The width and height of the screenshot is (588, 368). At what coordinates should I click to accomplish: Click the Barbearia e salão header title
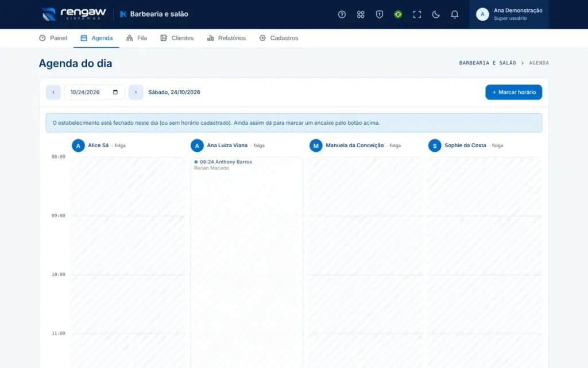coord(159,14)
